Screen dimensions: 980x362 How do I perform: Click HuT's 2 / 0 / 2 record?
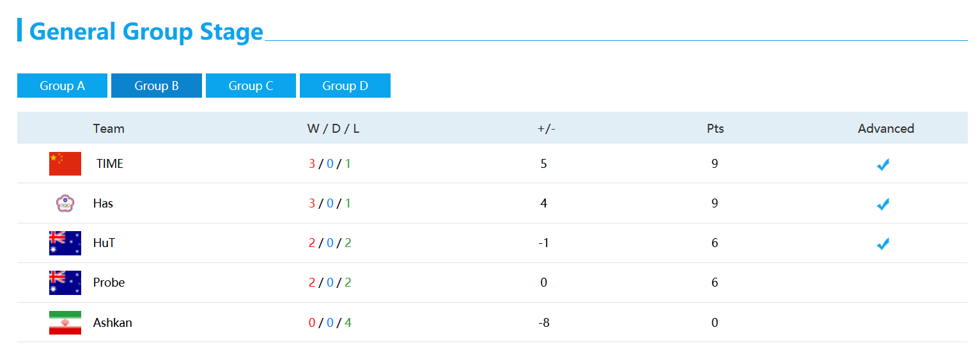[330, 243]
